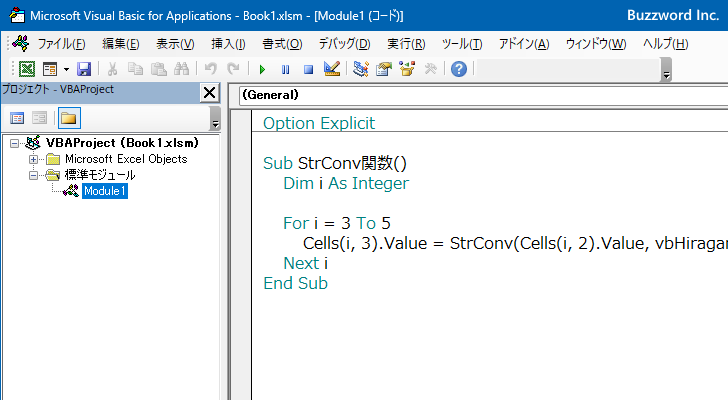Screen dimensions: 728x400
Task: Open the デバッグ(D) menu
Action: 344,44
